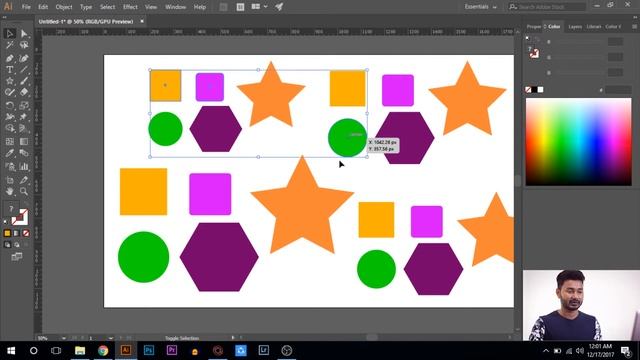The image size is (640, 360).
Task: Open Premiere Pro from the taskbar
Action: pos(172,350)
